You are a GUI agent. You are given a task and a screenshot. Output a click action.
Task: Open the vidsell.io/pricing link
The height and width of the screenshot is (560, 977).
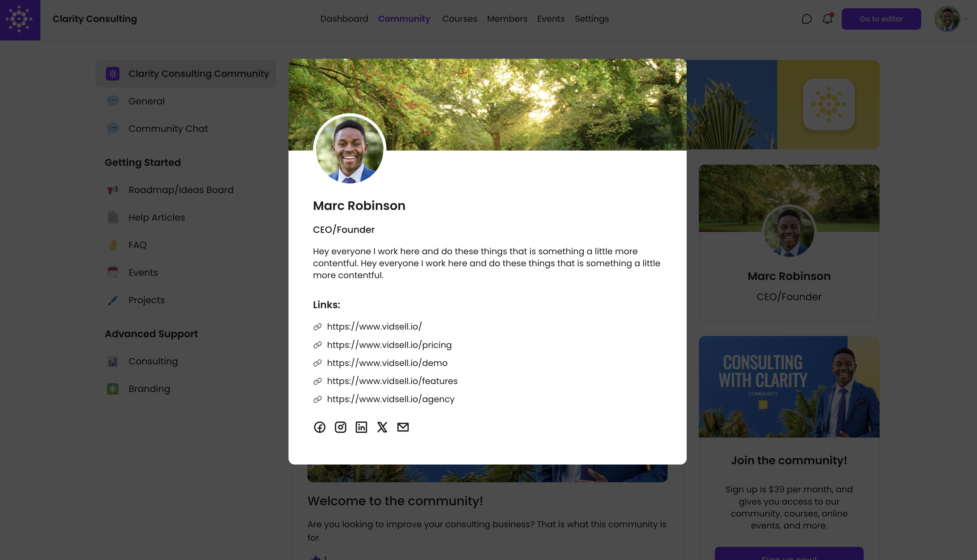tap(389, 345)
